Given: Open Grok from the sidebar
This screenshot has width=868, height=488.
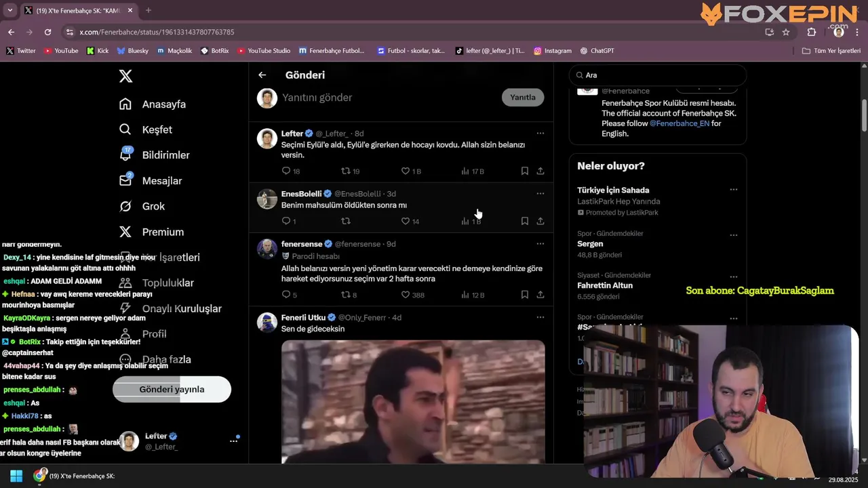Looking at the screenshot, I should point(142,206).
